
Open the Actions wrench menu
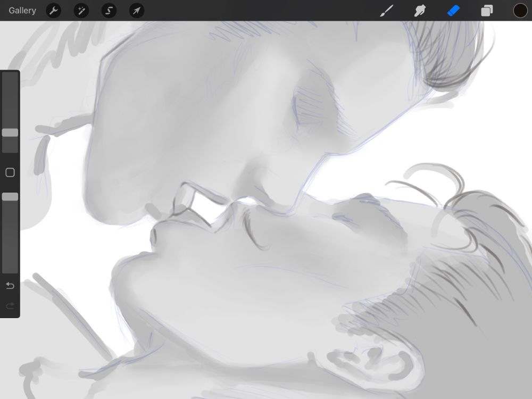coord(53,11)
